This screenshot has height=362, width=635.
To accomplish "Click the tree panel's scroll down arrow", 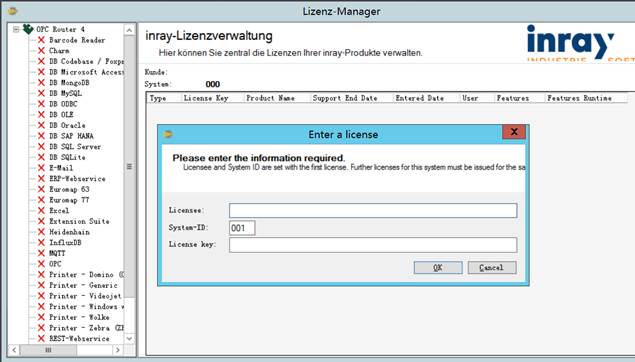I will point(129,339).
